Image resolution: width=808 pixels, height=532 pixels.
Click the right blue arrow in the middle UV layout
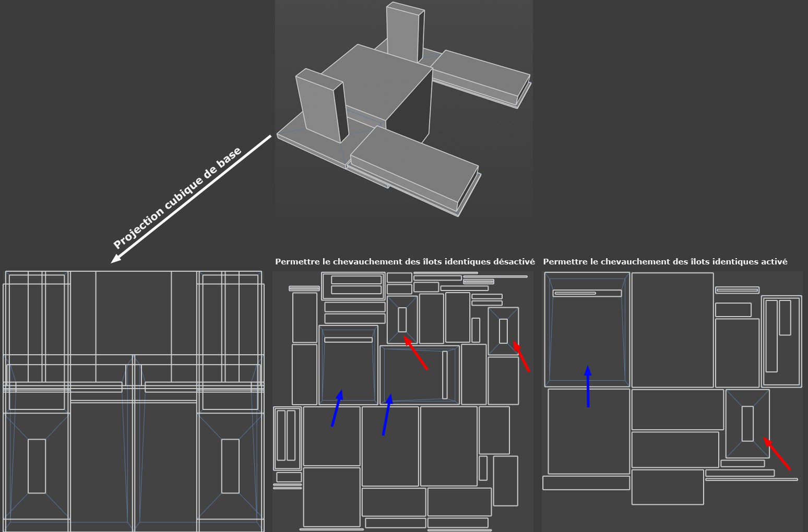[x=387, y=415]
